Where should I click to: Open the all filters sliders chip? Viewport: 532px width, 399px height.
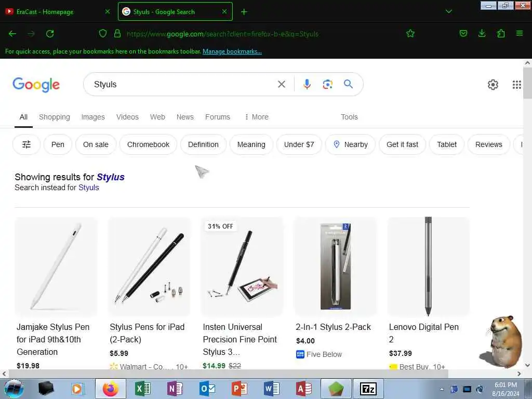26,144
